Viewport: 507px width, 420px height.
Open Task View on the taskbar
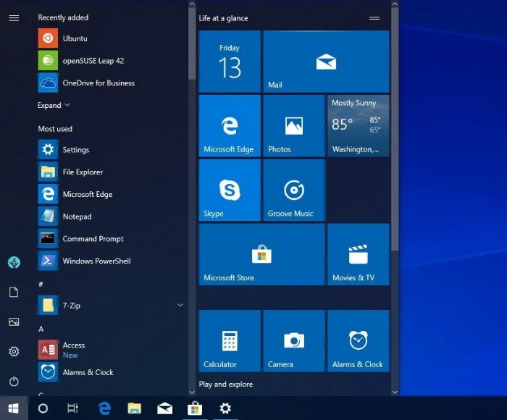click(72, 408)
